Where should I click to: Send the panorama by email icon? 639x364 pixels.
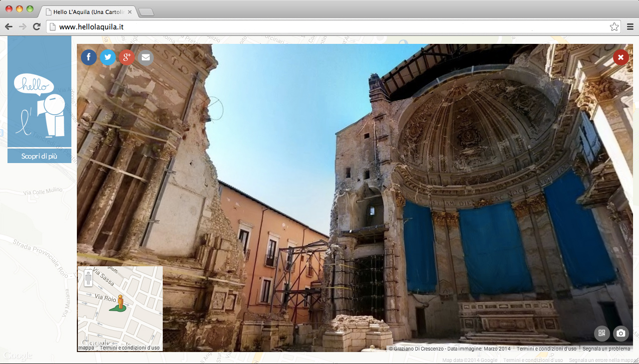tap(146, 57)
